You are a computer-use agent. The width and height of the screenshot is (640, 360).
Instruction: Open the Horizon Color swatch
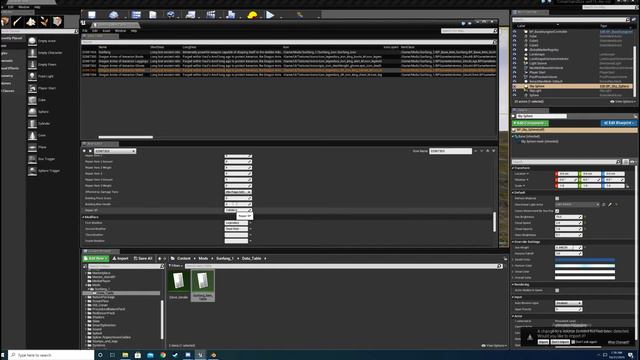click(x=585, y=266)
